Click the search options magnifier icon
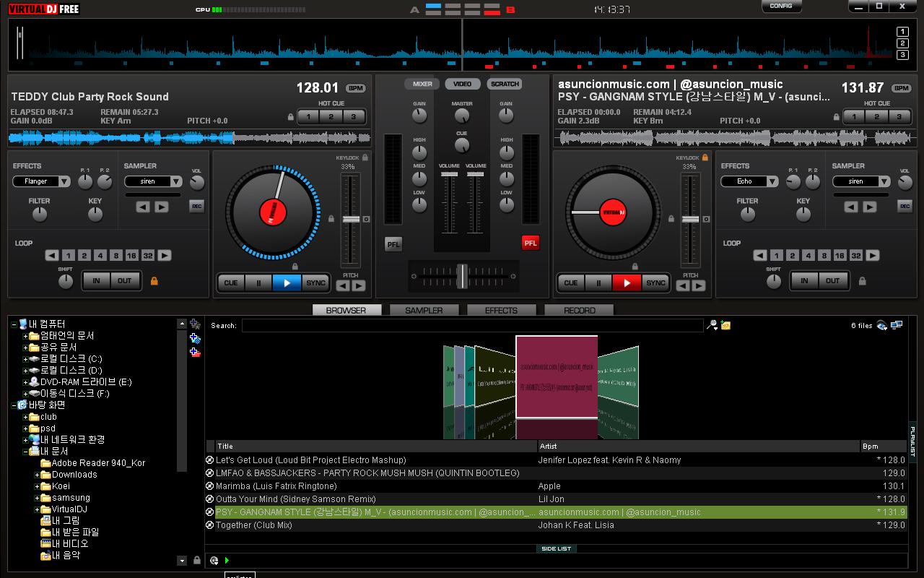This screenshot has height=578, width=924. pos(712,326)
